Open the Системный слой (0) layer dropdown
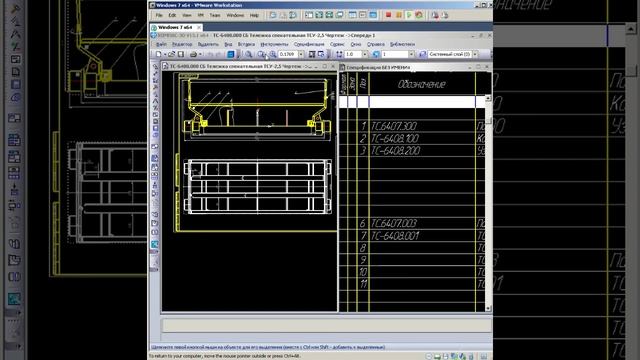The height and width of the screenshot is (360, 640). click(x=476, y=54)
